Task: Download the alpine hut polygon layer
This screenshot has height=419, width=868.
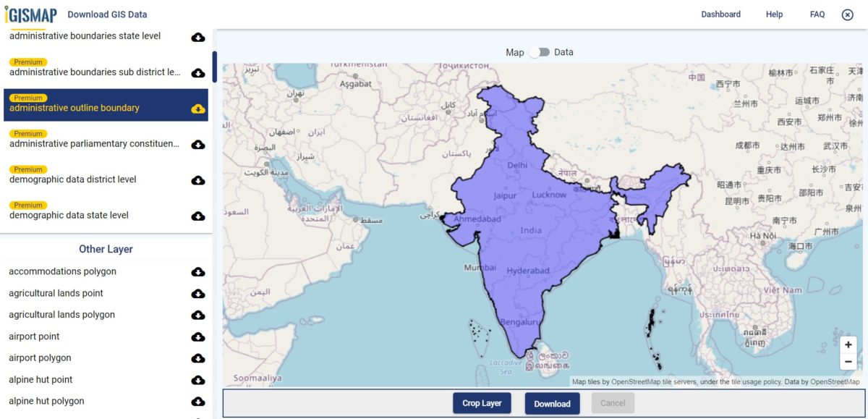Action: click(197, 402)
